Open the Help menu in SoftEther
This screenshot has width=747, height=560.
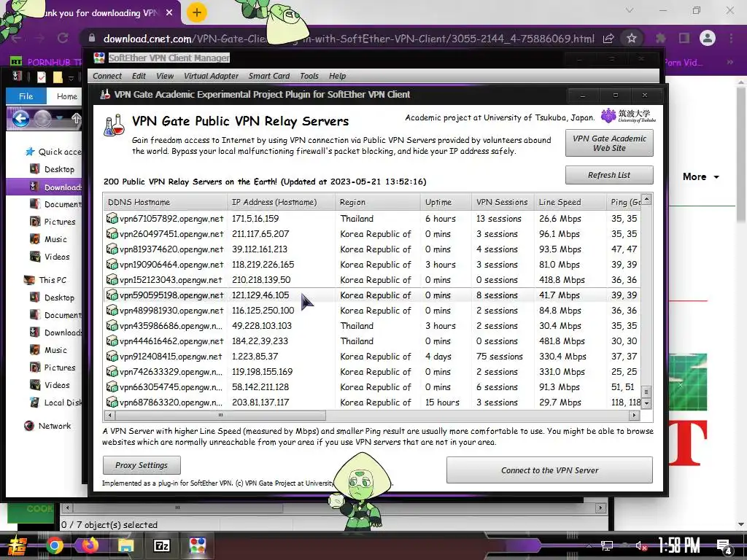(337, 76)
